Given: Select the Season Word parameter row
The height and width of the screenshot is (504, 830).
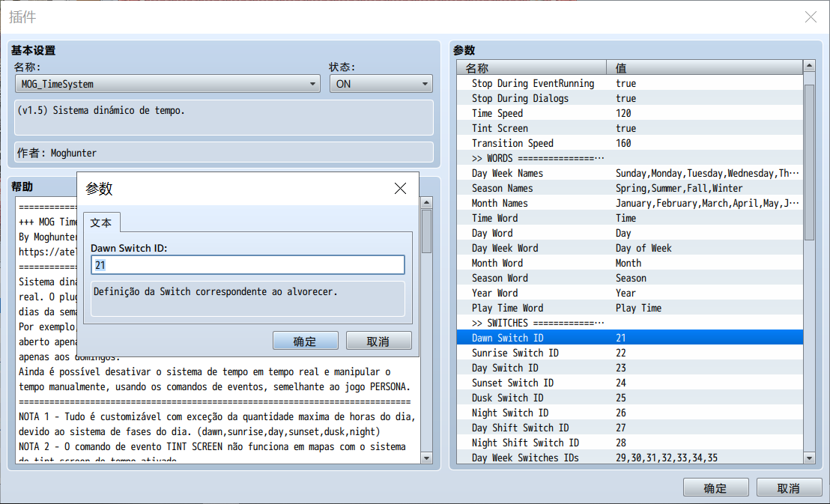Looking at the screenshot, I should [630, 277].
